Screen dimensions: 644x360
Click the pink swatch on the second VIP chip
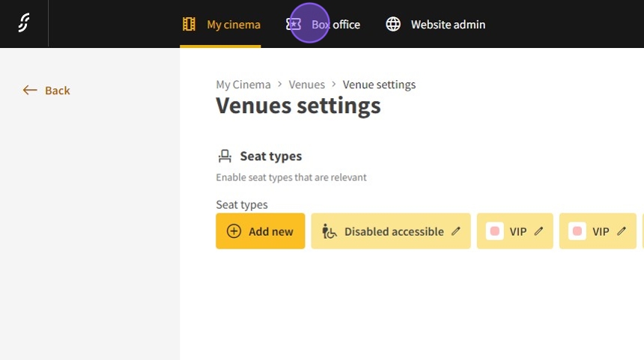point(577,231)
